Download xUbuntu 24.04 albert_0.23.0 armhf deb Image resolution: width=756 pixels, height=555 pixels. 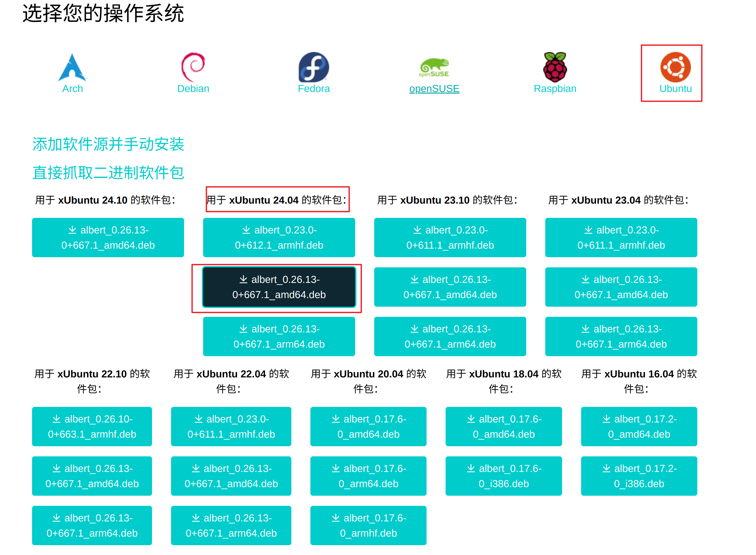279,238
